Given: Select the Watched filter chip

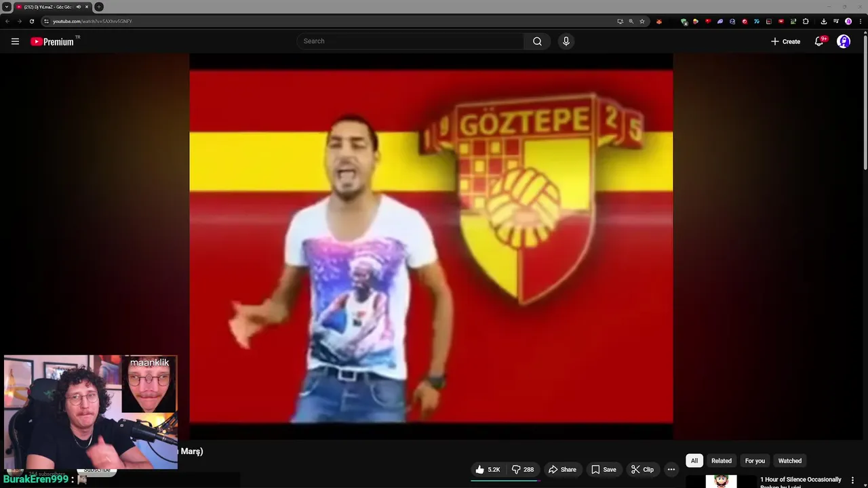Looking at the screenshot, I should pyautogui.click(x=790, y=461).
